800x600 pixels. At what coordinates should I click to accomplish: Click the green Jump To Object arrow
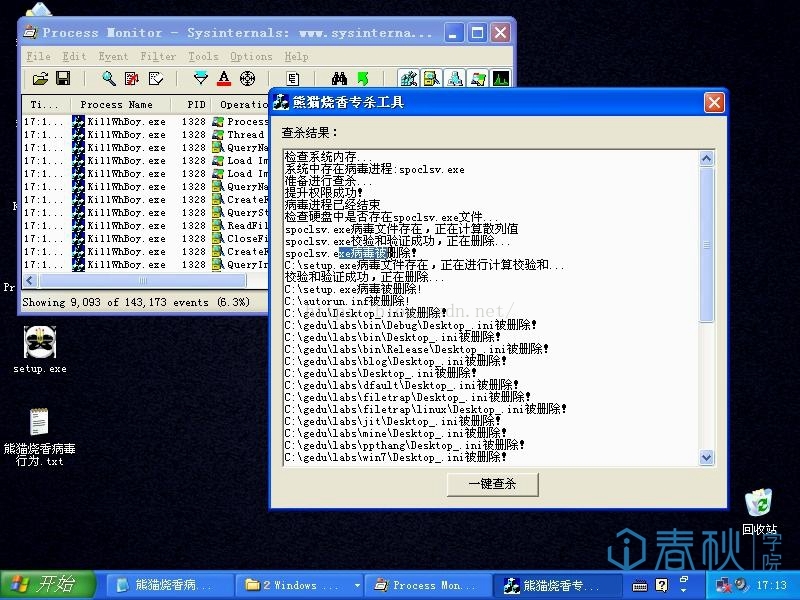[x=363, y=79]
